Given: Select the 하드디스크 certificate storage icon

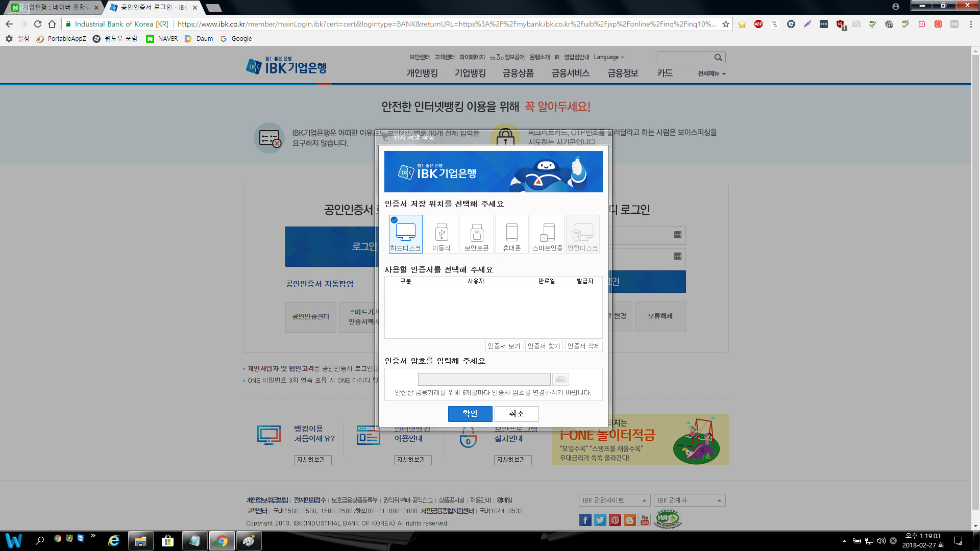Looking at the screenshot, I should [406, 234].
